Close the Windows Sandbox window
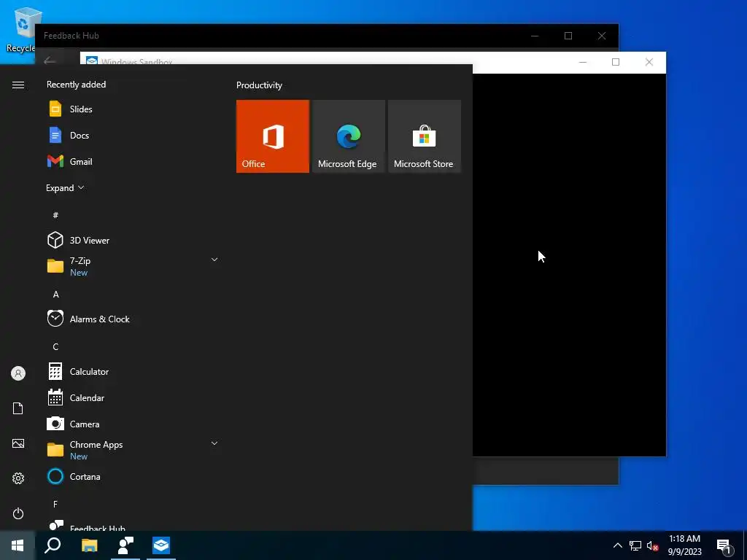The width and height of the screenshot is (747, 560). pyautogui.click(x=649, y=62)
